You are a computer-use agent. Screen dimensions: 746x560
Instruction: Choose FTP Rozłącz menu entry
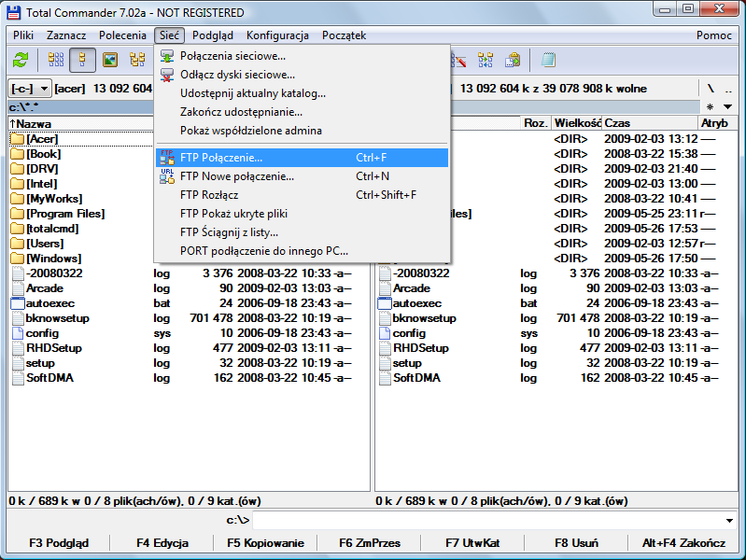[x=302, y=195]
